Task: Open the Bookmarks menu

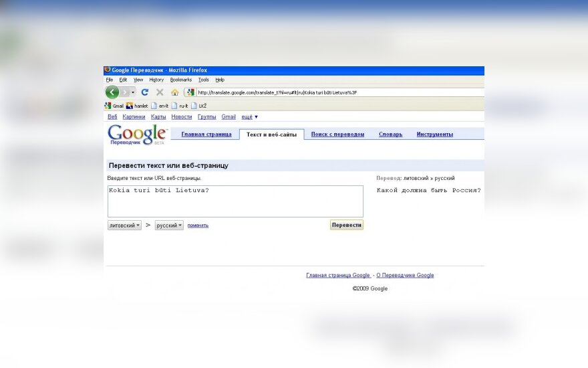Action: 181,80
